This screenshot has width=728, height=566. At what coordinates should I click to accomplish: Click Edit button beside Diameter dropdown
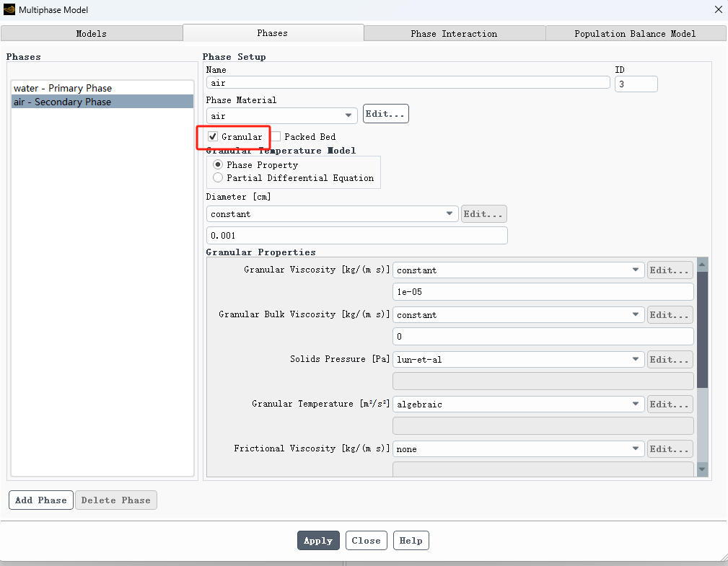pos(483,214)
